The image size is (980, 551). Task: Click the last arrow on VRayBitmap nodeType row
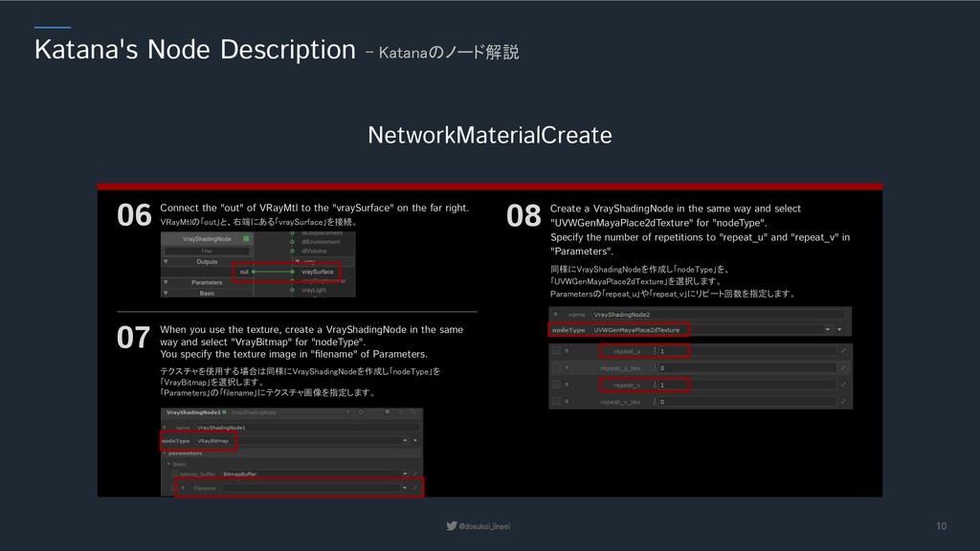[415, 440]
